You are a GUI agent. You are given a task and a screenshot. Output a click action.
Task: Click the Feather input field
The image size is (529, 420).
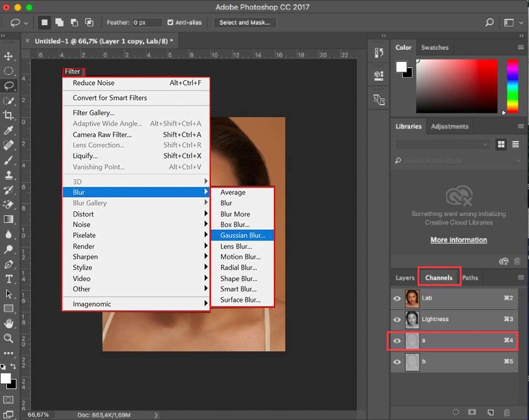(x=147, y=23)
